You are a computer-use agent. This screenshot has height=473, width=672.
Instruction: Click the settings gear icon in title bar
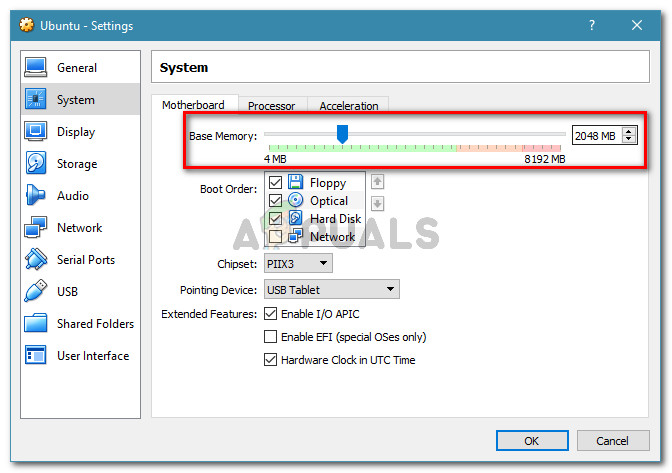pos(27,25)
